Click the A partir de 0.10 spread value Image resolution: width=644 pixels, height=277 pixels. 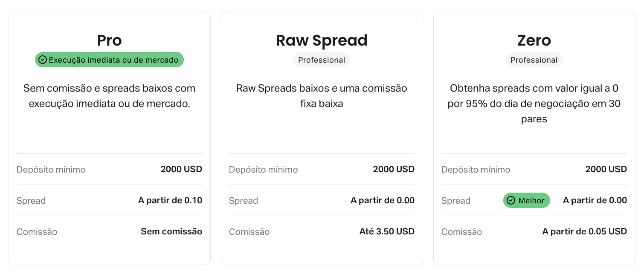pos(170,200)
